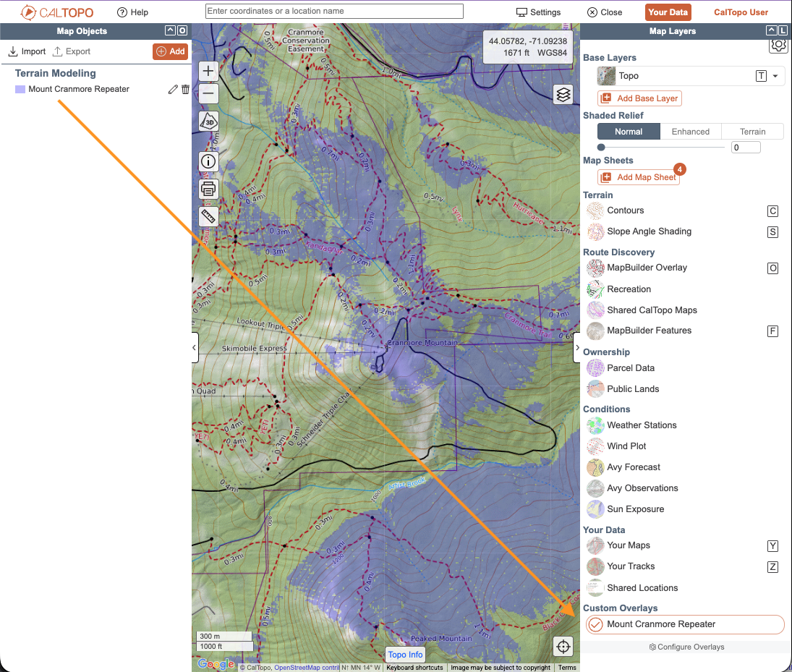
Task: Click the Add Base Layer button
Action: [639, 98]
